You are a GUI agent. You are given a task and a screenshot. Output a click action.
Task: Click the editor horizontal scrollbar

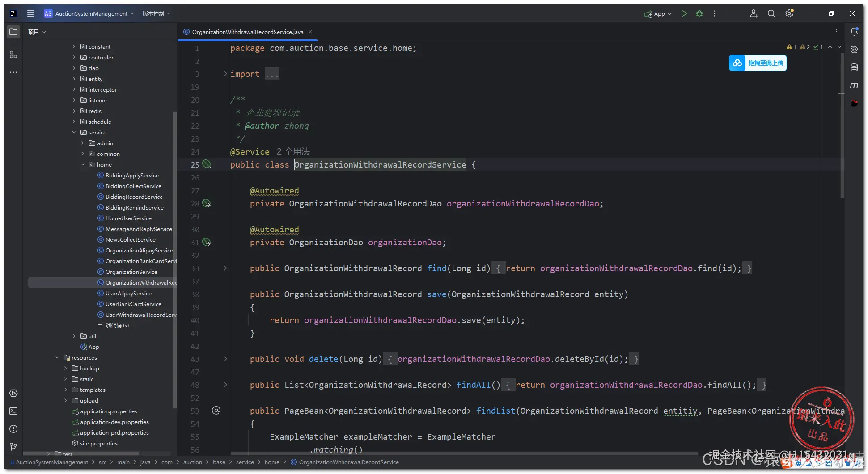pyautogui.click(x=464, y=453)
